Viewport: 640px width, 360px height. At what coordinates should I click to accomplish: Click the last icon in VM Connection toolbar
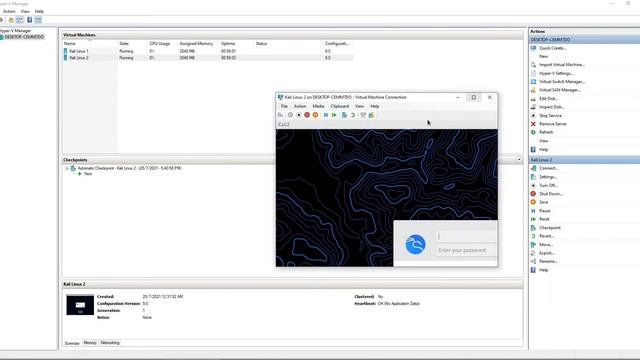pos(371,115)
